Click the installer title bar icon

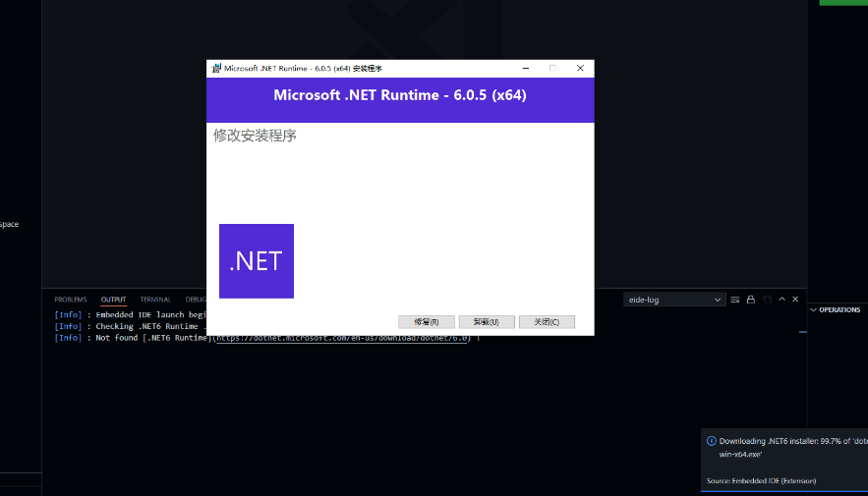216,69
